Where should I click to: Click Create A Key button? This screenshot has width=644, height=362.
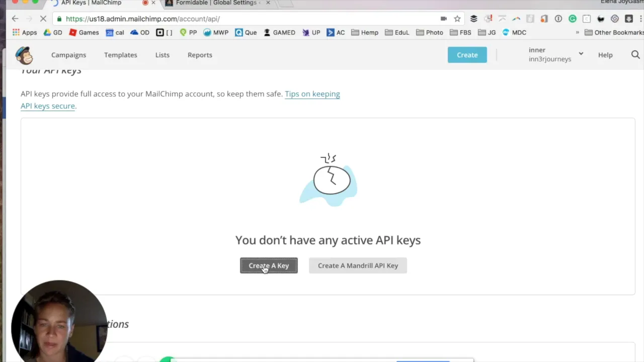point(269,265)
